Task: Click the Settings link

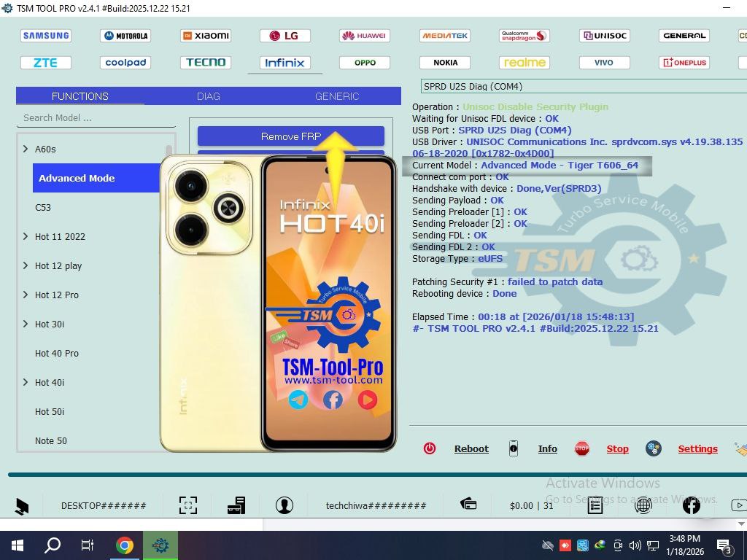Action: point(698,448)
